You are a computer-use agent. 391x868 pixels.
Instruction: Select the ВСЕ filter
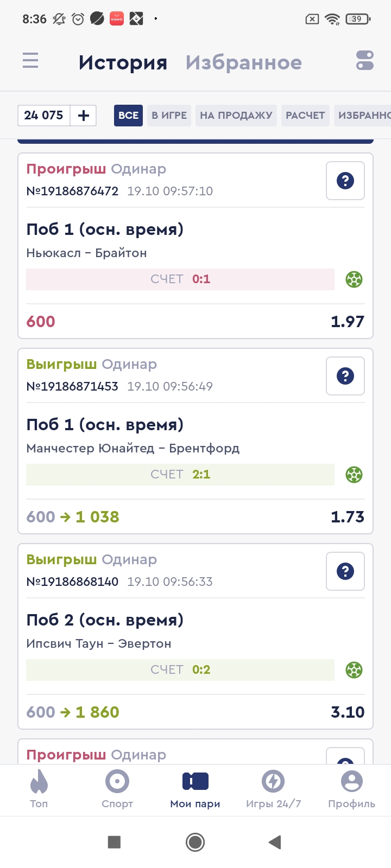(128, 116)
